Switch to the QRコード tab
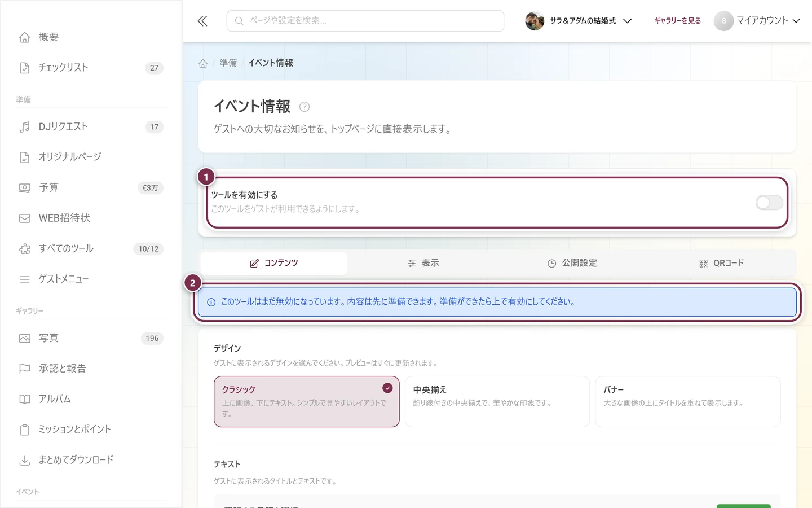Image resolution: width=812 pixels, height=508 pixels. [x=721, y=264]
